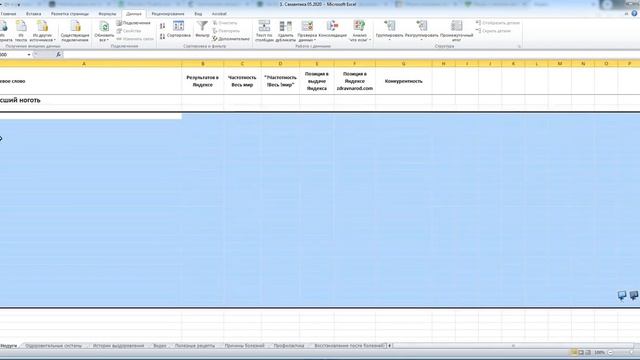This screenshot has width=640, height=360.
Task: Open the Excel help question-mark icon
Action: (x=635, y=13)
